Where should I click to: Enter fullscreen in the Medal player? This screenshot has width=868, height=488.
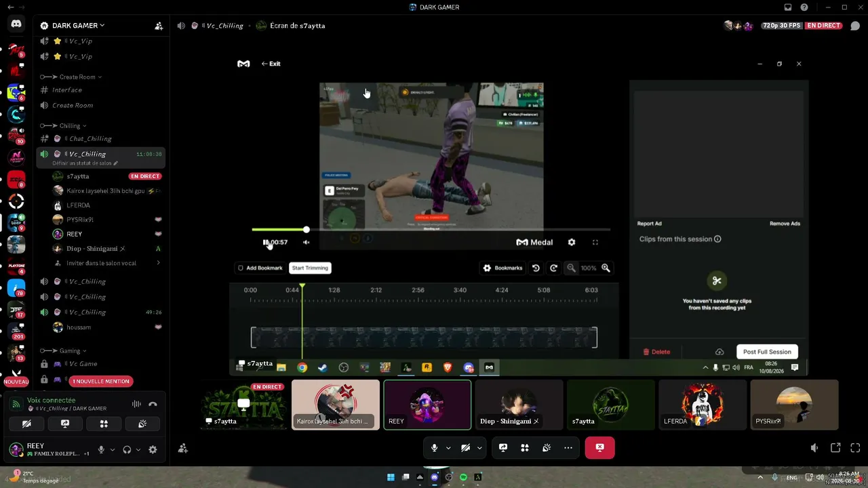pyautogui.click(x=595, y=242)
